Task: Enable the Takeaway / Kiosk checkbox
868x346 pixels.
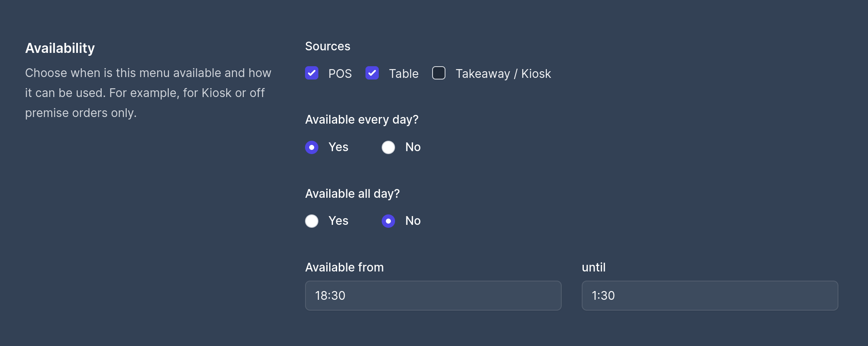Action: tap(439, 73)
